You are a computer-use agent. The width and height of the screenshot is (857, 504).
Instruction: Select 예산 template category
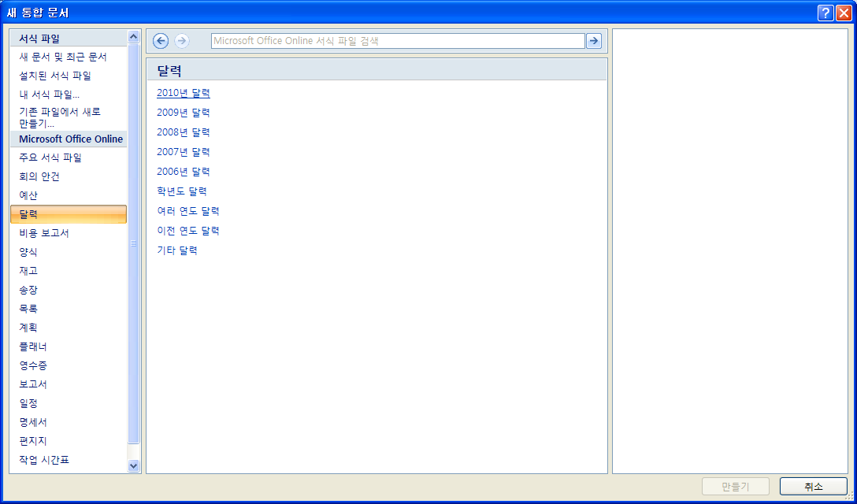[x=69, y=196]
